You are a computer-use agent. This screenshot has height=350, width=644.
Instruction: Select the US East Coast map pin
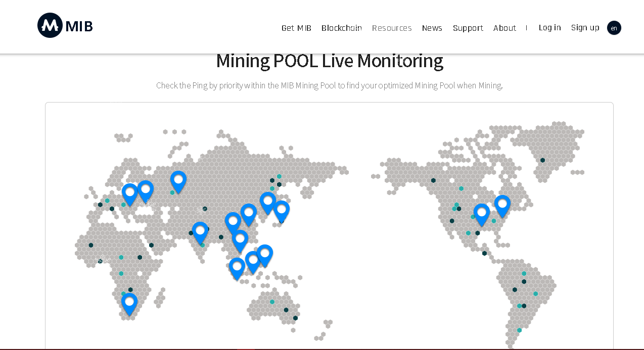point(502,207)
